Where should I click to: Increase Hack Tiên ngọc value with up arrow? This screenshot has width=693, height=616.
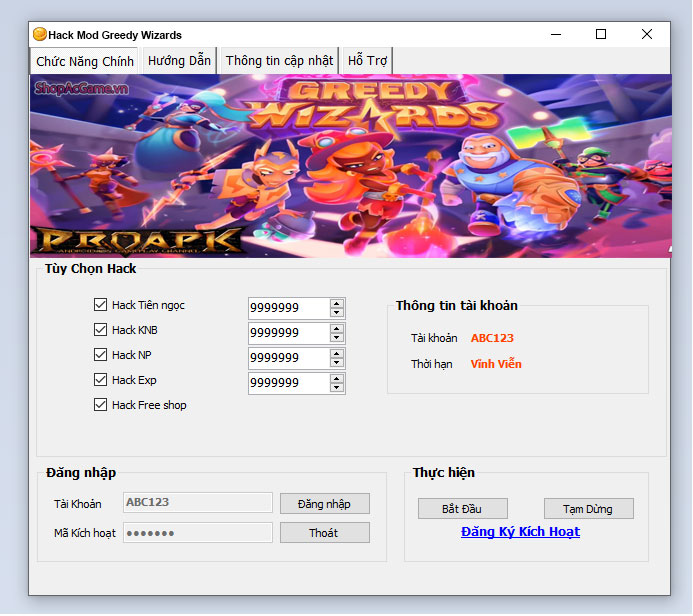click(337, 303)
